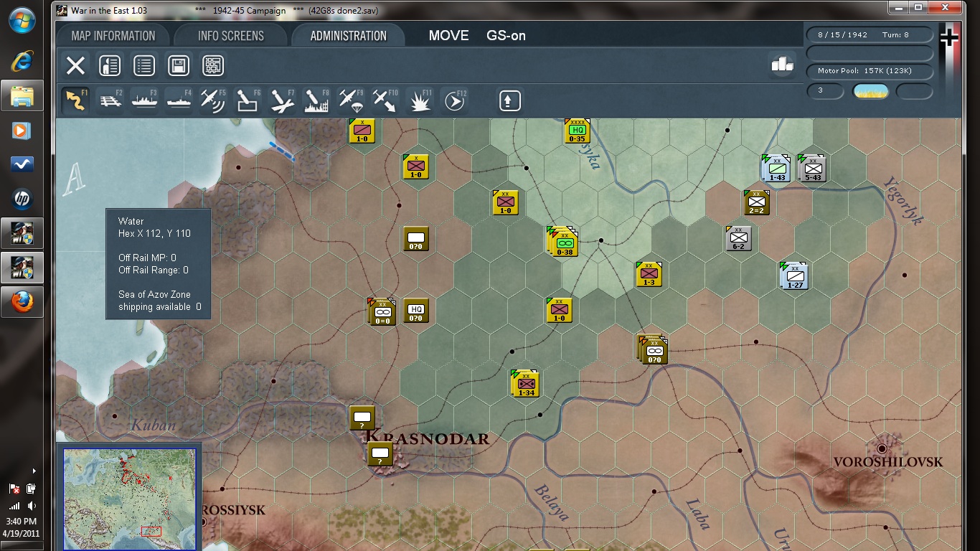The image size is (980, 551).
Task: Click the MOVE mode label
Action: coord(449,36)
